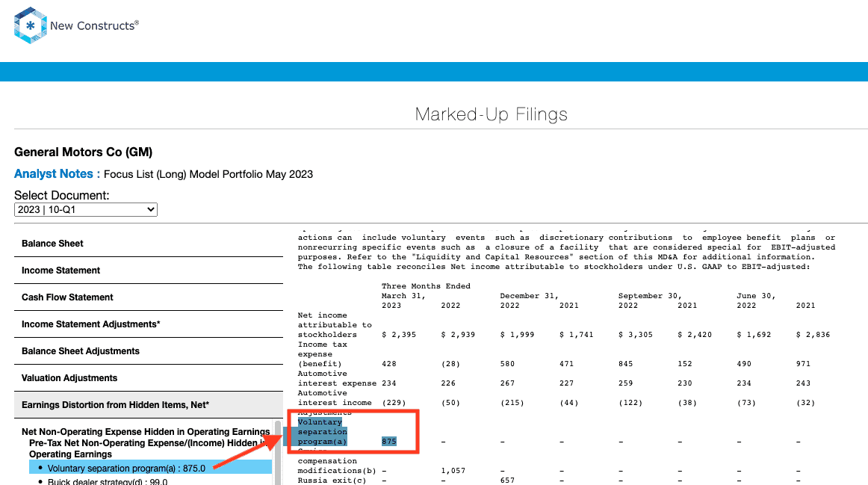Open the Valuation Adjustments section
Viewport: 868px width, 485px height.
tap(149, 378)
